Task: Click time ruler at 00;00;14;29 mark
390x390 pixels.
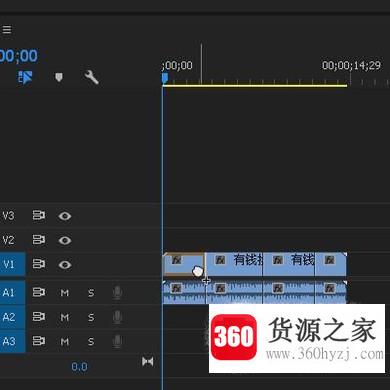Action: coord(351,65)
